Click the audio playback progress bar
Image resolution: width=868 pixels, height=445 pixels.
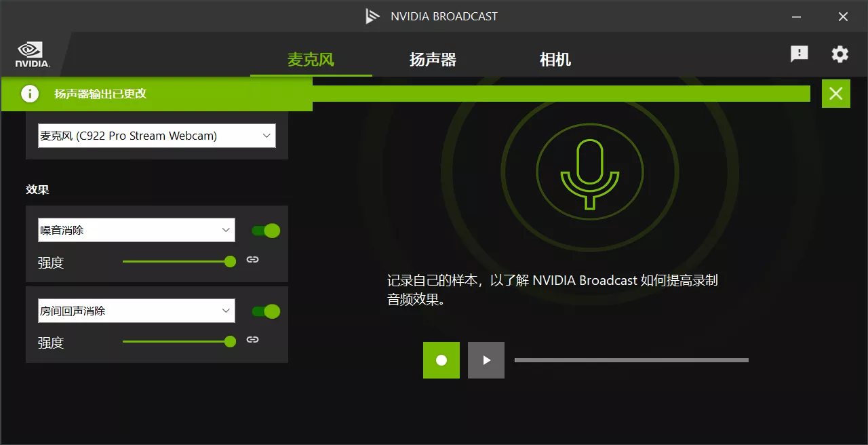[631, 360]
